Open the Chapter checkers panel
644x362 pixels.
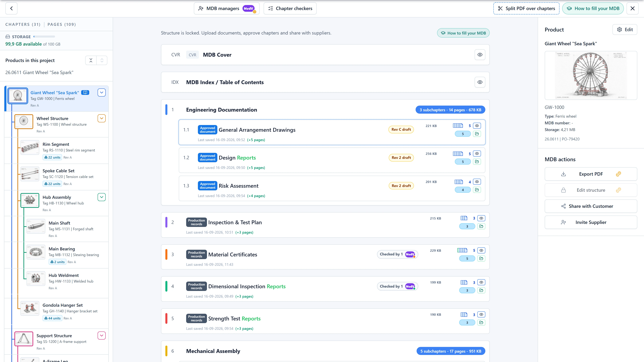click(290, 9)
